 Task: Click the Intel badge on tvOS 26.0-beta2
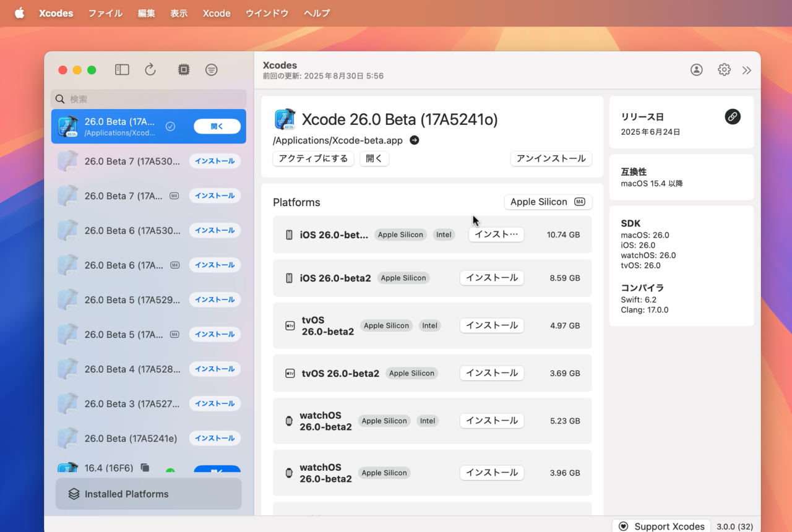[x=430, y=325]
